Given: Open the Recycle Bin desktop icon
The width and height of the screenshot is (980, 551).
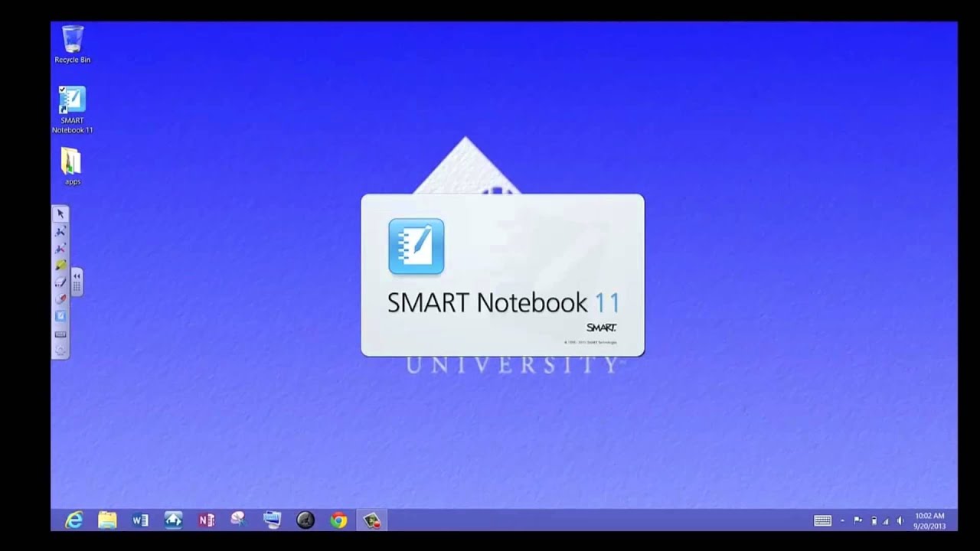Looking at the screenshot, I should 73,44.
